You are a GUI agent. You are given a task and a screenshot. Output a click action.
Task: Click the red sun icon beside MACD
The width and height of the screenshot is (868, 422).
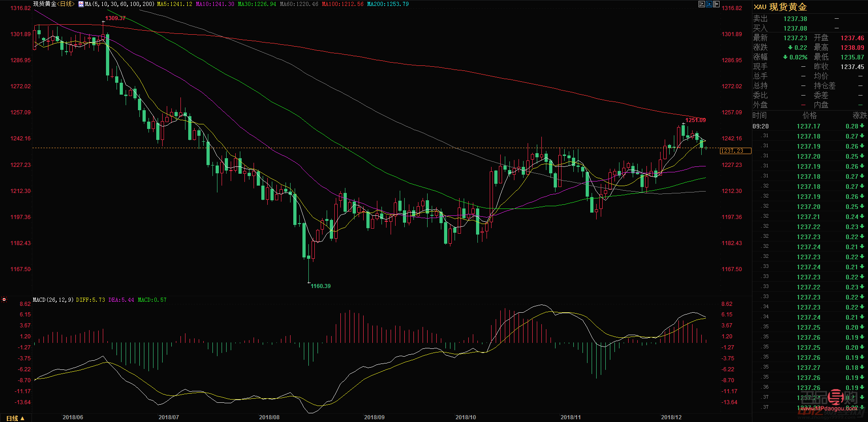tap(4, 300)
